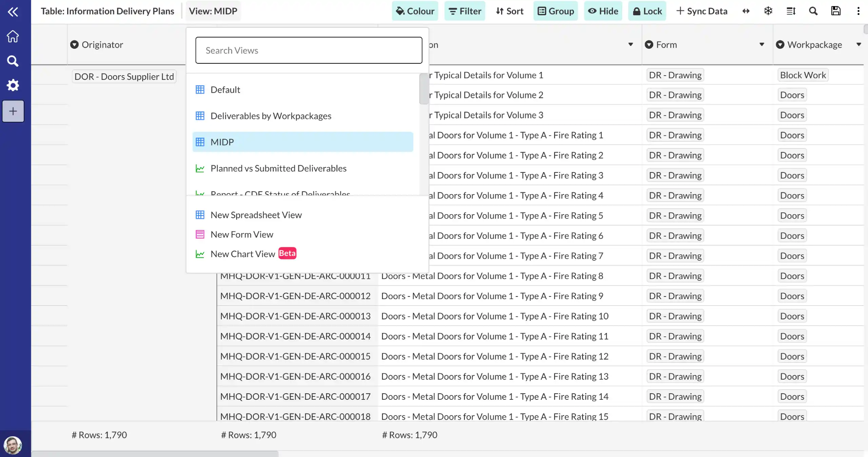Toggle hidden fields with the Hide eye
The width and height of the screenshot is (868, 457).
point(603,11)
